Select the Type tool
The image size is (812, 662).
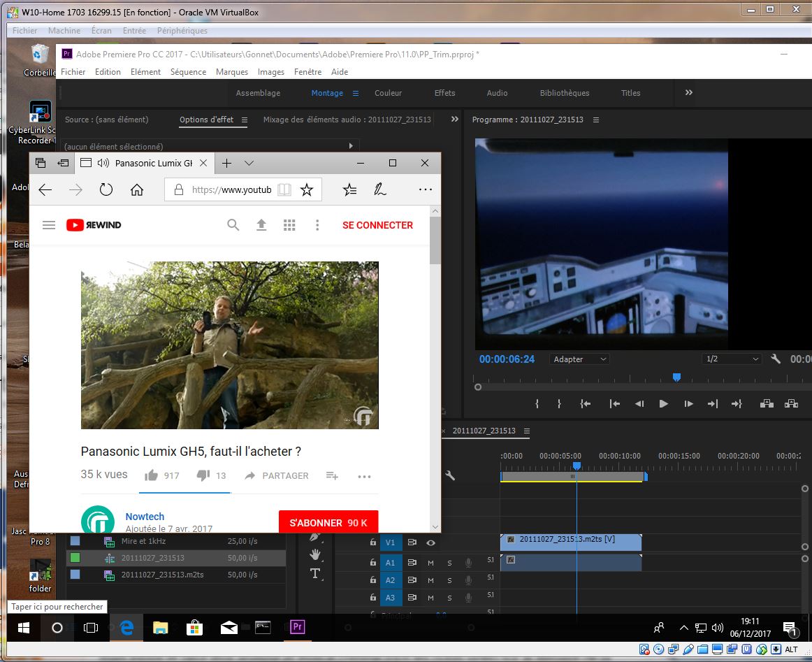tap(315, 574)
